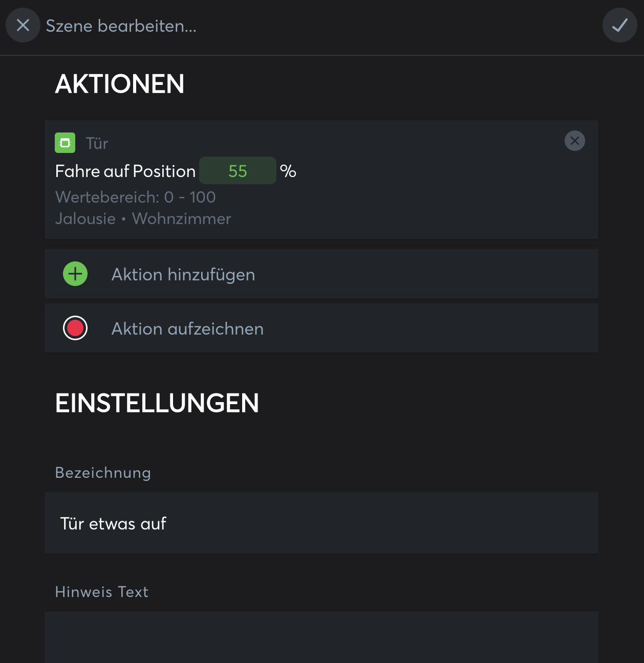Image resolution: width=644 pixels, height=663 pixels.
Task: Confirm scene changes with the checkmark icon
Action: [619, 25]
